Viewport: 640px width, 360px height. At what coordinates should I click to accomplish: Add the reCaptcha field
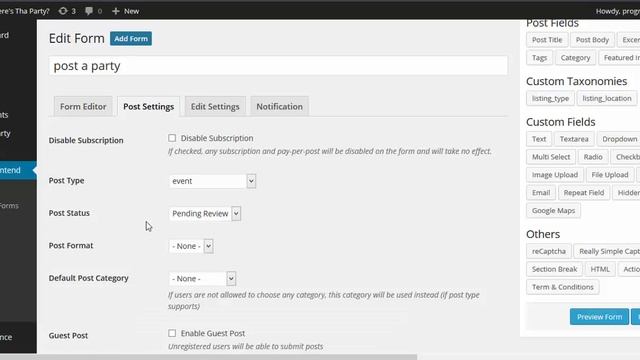click(549, 251)
